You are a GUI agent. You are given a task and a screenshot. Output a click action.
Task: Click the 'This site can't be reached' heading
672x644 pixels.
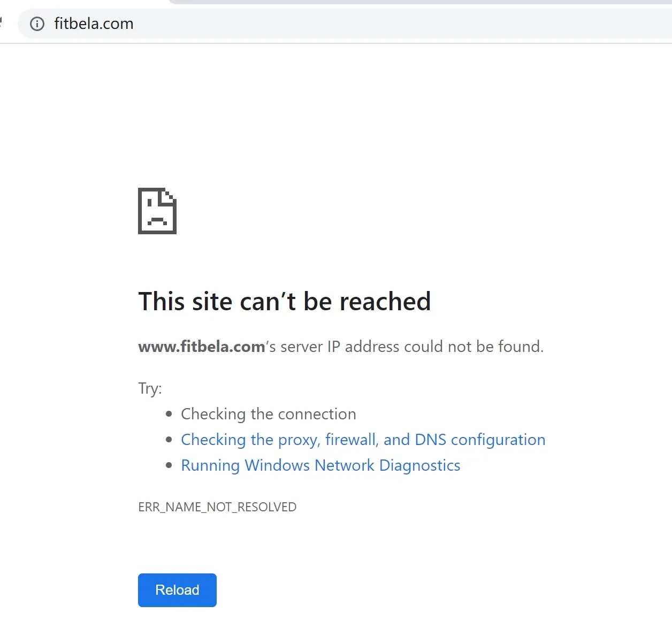[285, 301]
